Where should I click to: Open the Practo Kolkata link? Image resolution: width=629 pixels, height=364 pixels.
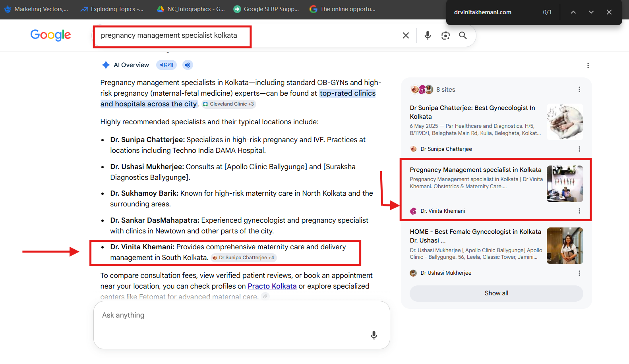pyautogui.click(x=272, y=286)
